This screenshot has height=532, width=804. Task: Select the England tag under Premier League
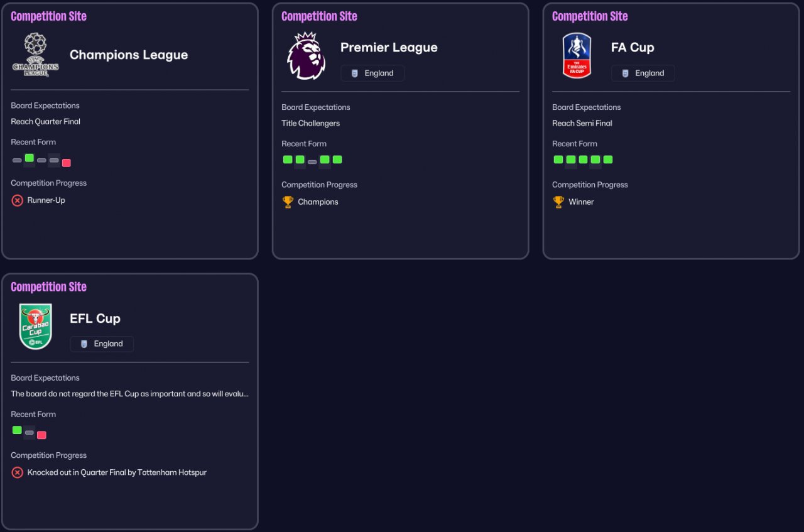click(372, 73)
